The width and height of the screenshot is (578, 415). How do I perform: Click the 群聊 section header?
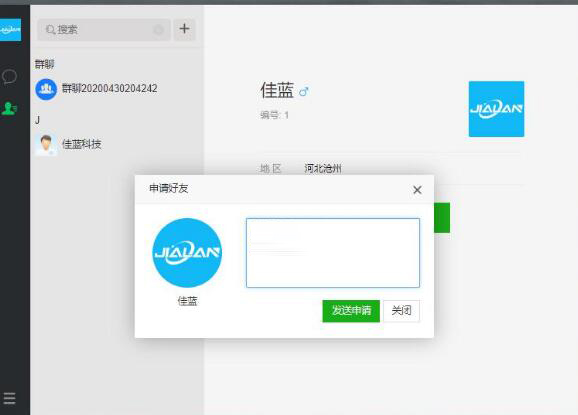44,64
